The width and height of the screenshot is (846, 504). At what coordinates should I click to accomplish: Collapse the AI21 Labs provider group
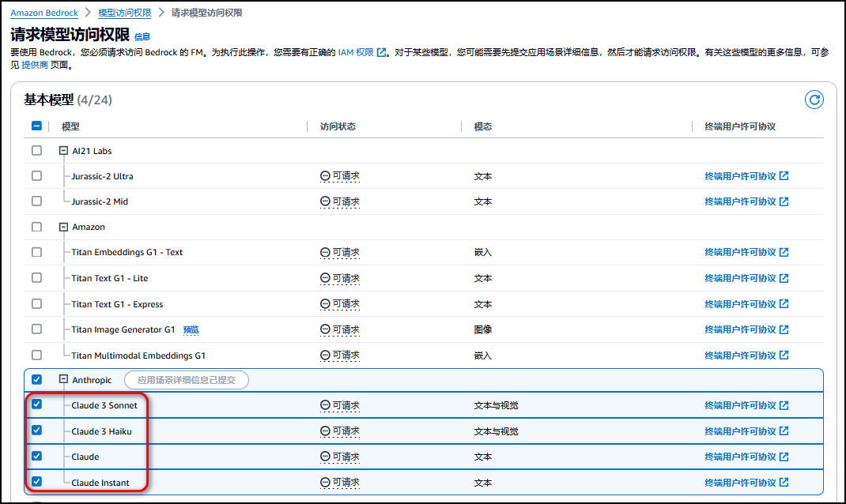(x=63, y=150)
